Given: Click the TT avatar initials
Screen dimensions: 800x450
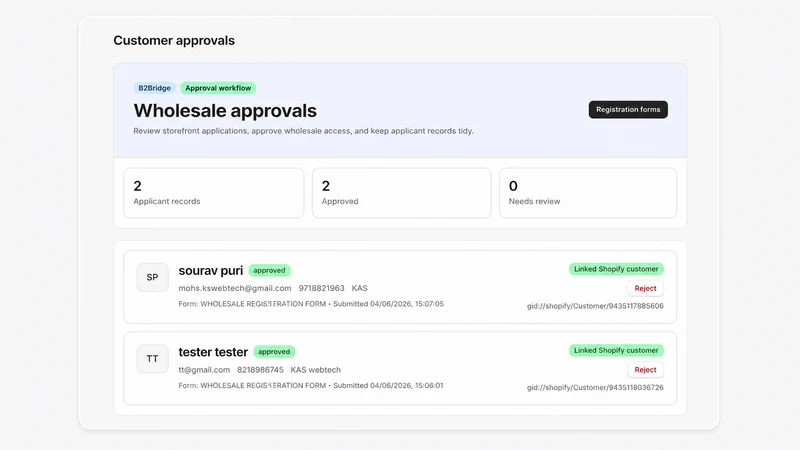Looking at the screenshot, I should tap(153, 359).
